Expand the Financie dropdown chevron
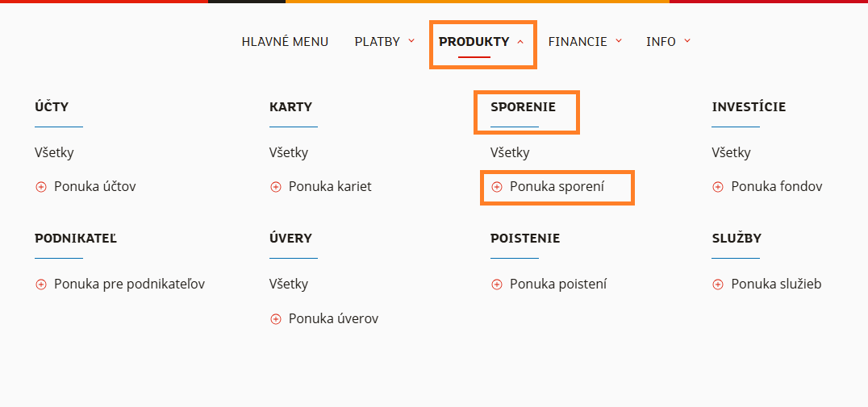Screen dimensions: 868x407 click(619, 41)
